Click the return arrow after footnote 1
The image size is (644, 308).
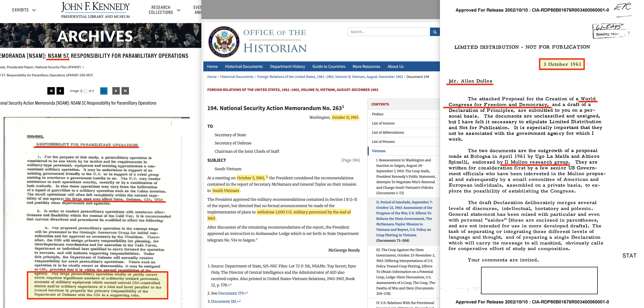(230, 285)
